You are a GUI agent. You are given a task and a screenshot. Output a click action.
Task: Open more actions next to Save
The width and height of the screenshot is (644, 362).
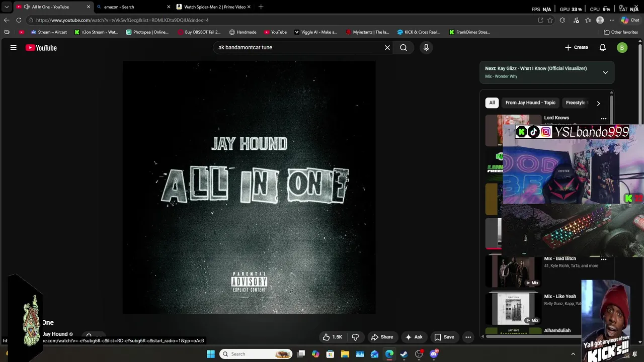pyautogui.click(x=468, y=337)
